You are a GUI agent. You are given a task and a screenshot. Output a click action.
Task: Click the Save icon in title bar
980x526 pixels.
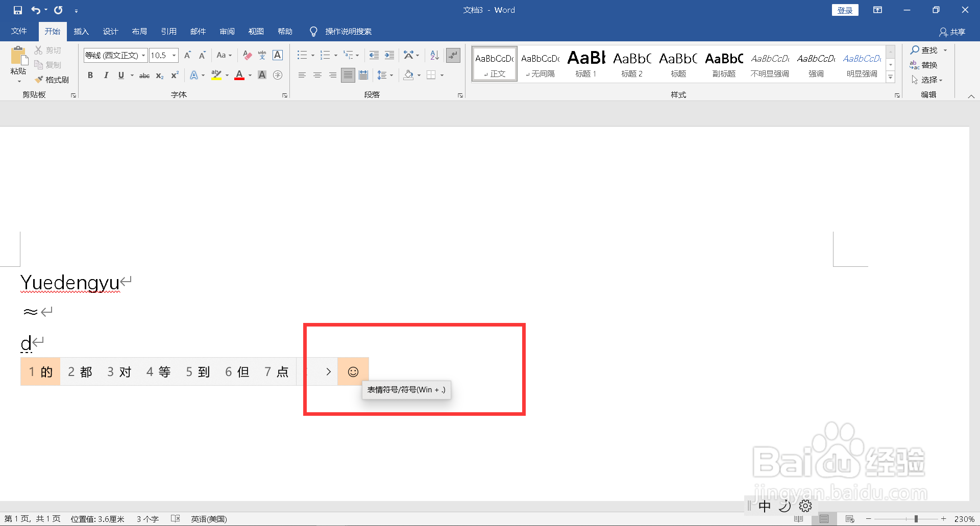tap(18, 10)
